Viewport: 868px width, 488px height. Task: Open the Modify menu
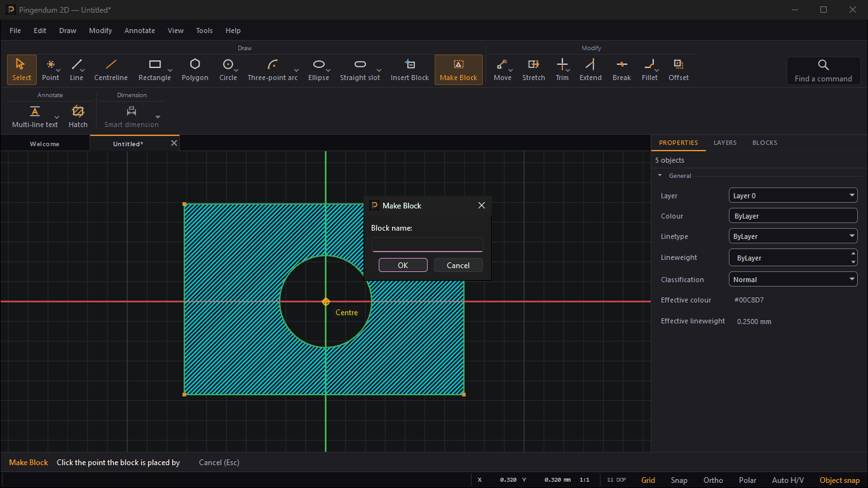coord(100,30)
